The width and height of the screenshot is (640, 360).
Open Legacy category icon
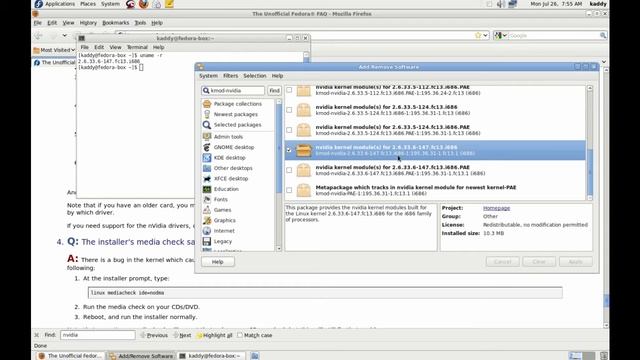coord(207,242)
